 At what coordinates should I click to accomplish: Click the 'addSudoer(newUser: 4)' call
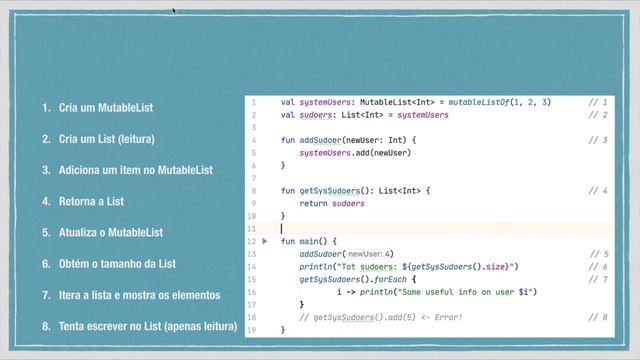click(347, 254)
